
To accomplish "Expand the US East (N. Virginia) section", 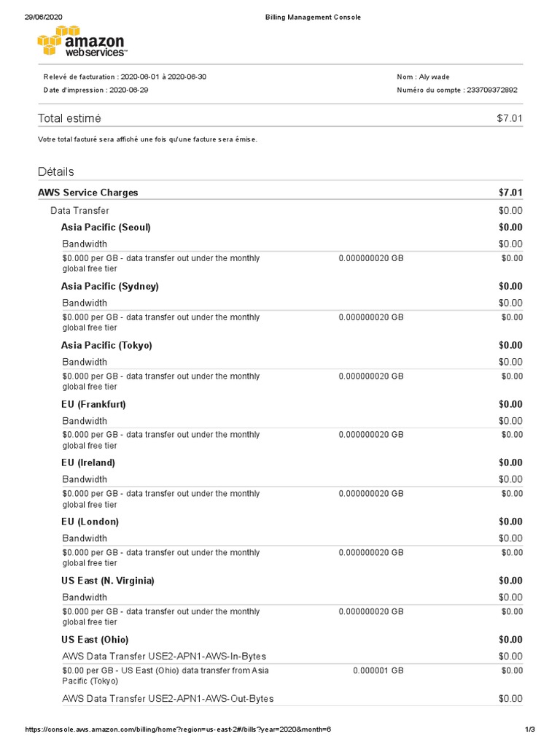I will [x=108, y=581].
